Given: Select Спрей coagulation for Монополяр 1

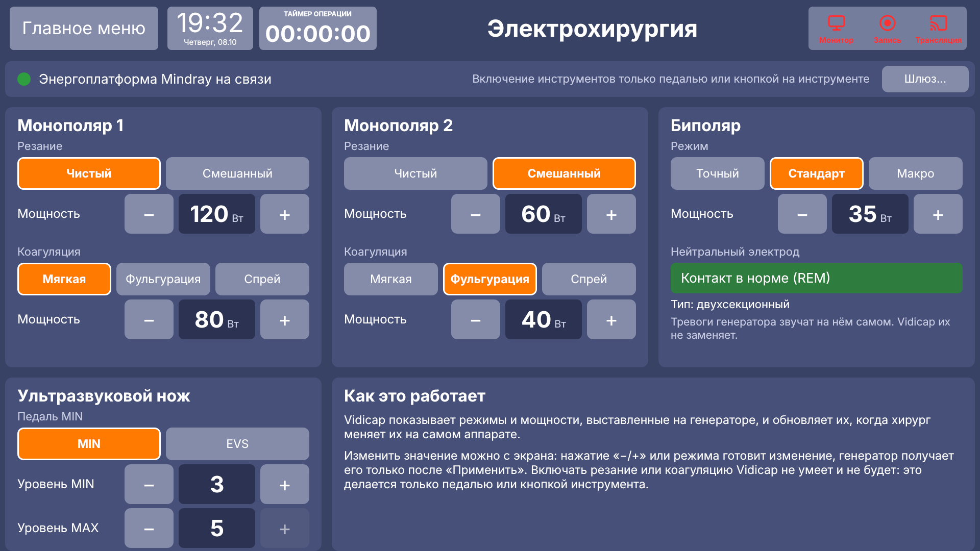Looking at the screenshot, I should [x=262, y=279].
